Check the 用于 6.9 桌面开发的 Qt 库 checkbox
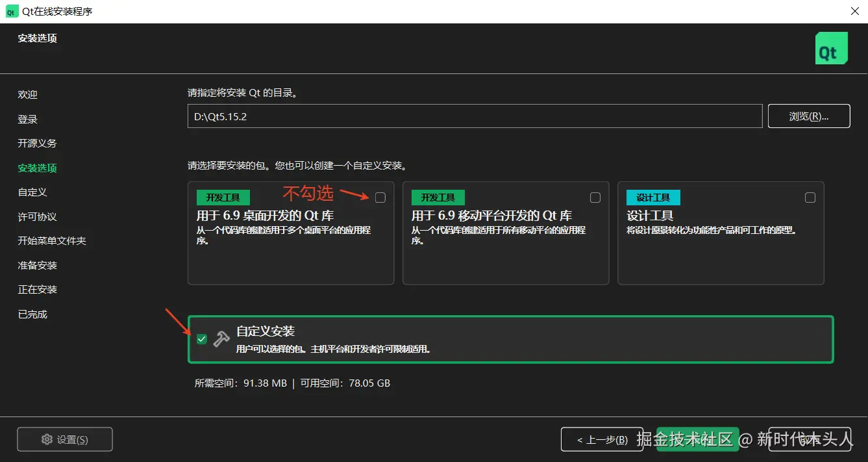 click(380, 198)
